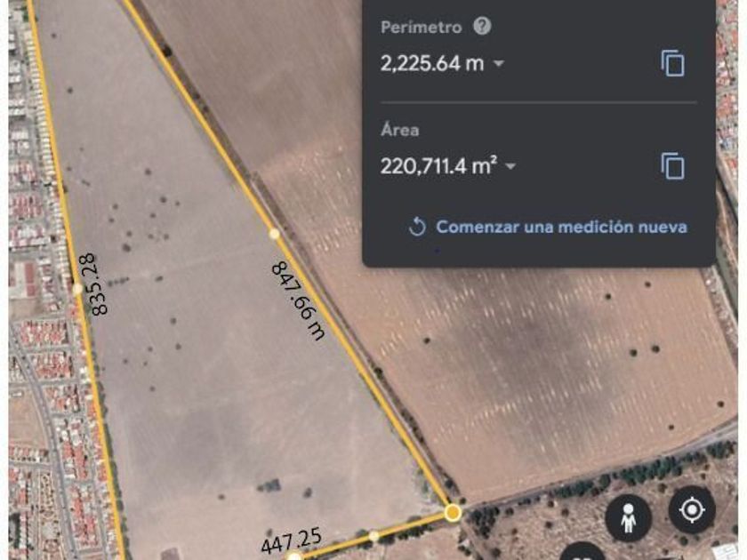Click partially visible button at bottom edge

tap(582, 551)
